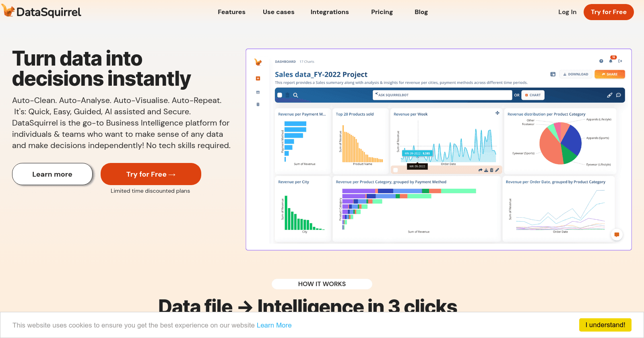Click share arrow under Revenue per Week chart
This screenshot has height=338, width=644.
click(x=480, y=170)
